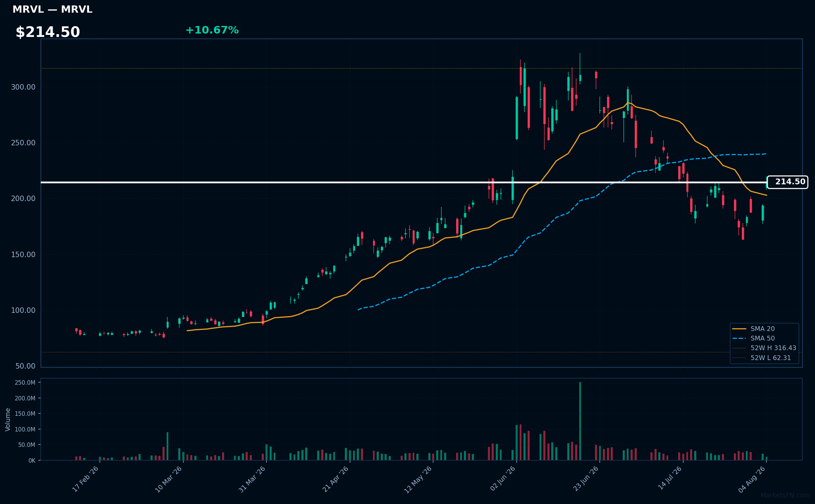Click the 50.0M volume axis label

pyautogui.click(x=26, y=445)
